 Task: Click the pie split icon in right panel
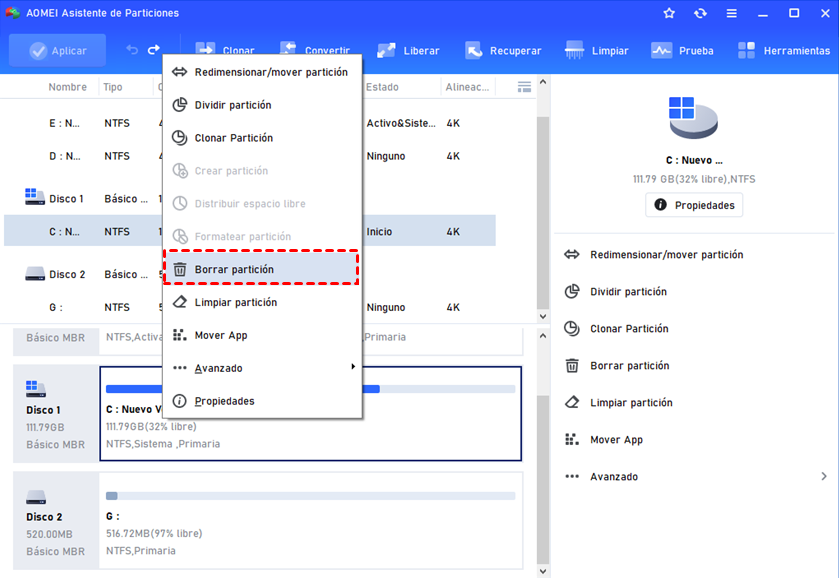[572, 291]
